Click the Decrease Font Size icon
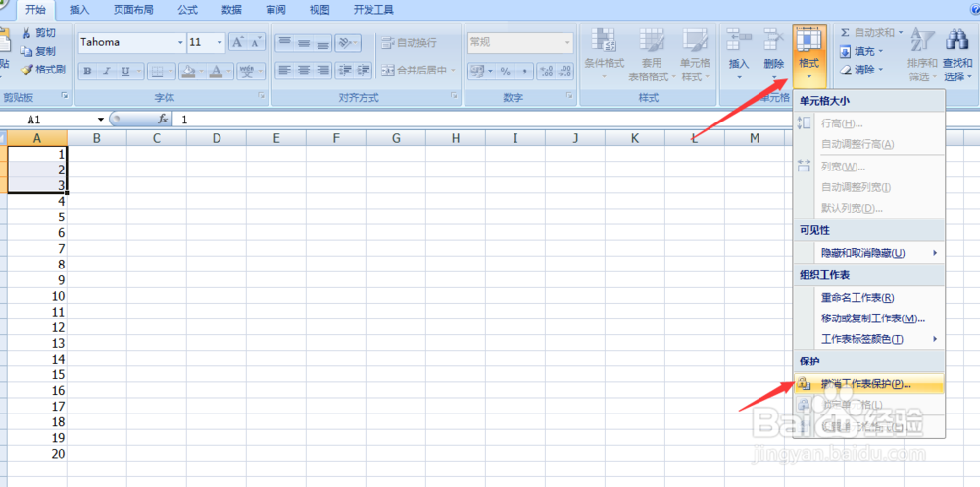Screen dimensions: 980x487 256,42
